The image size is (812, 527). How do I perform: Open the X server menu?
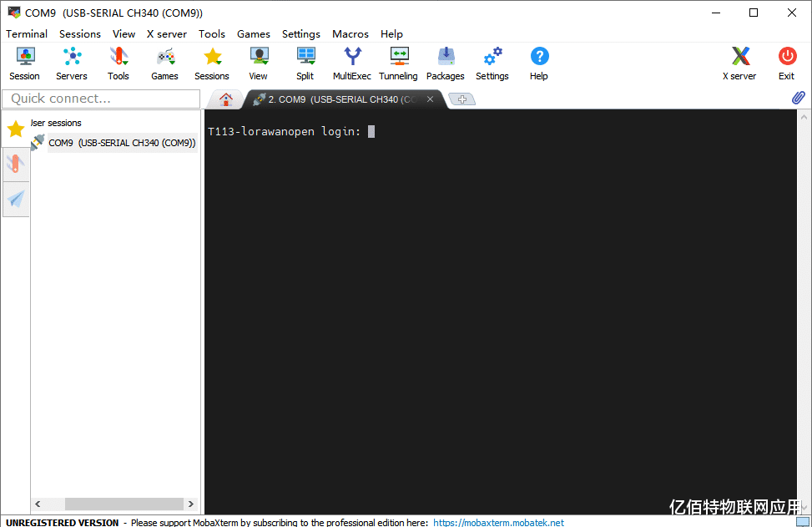point(166,33)
